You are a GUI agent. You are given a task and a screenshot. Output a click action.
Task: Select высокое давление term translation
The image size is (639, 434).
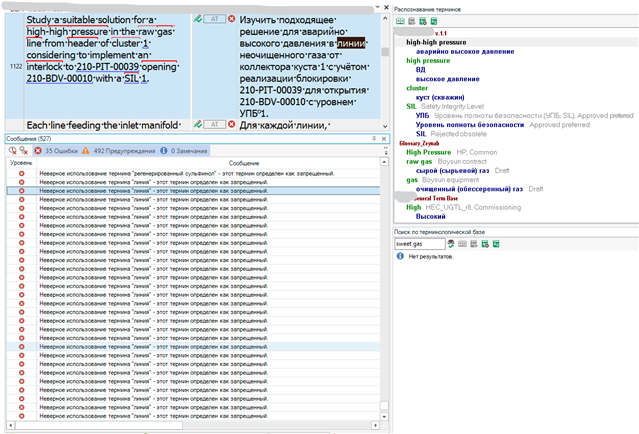coord(447,79)
